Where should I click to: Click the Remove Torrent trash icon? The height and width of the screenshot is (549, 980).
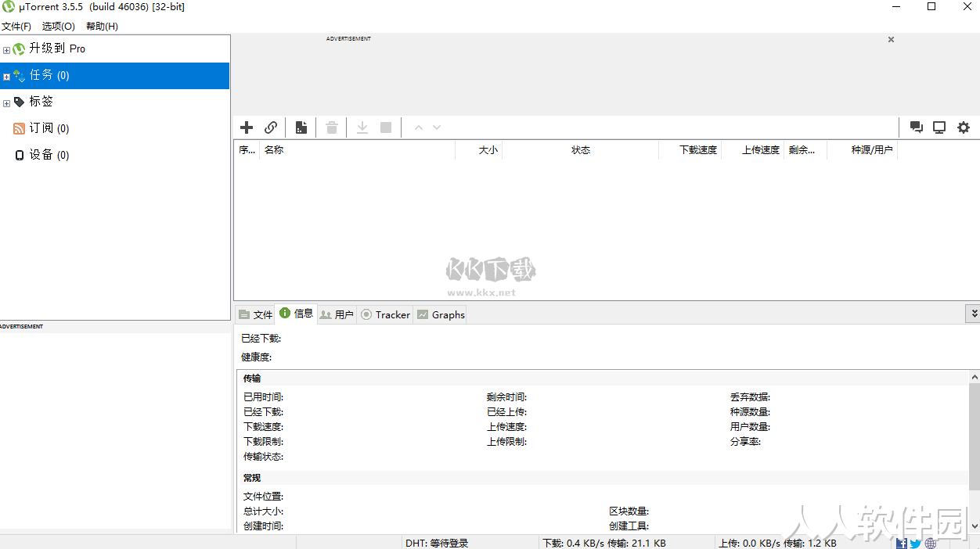point(332,127)
